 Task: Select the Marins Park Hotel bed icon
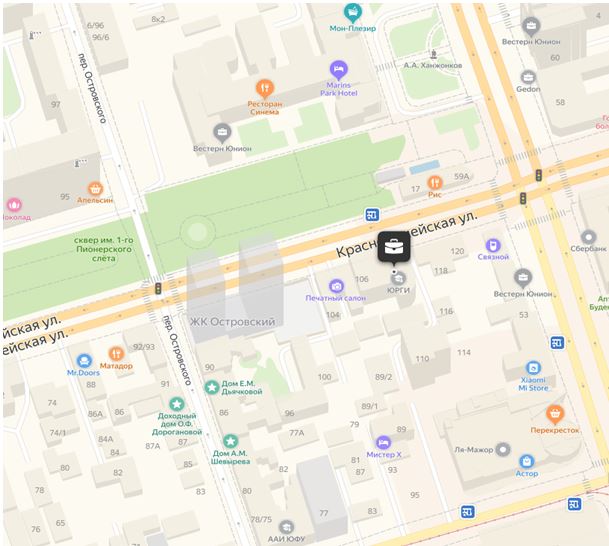click(338, 69)
